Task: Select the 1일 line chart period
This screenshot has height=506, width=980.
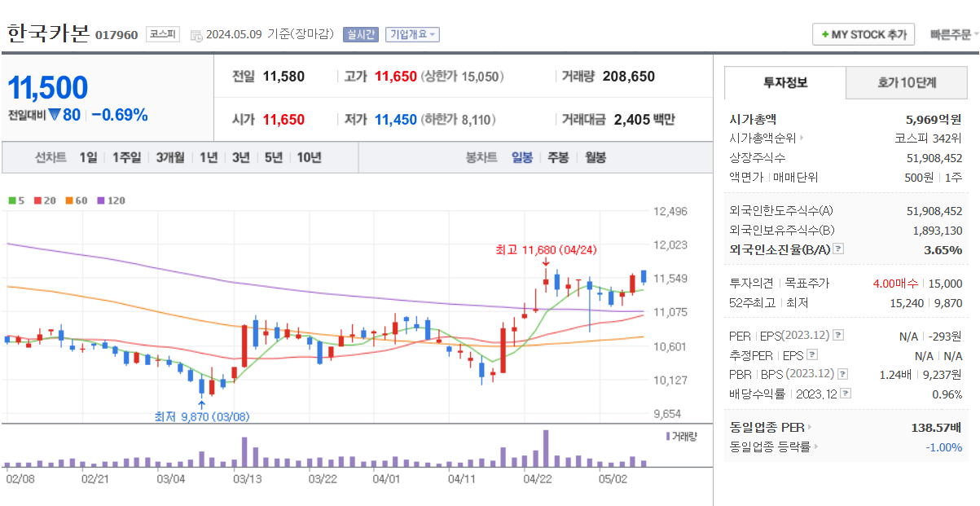Action: (x=88, y=157)
